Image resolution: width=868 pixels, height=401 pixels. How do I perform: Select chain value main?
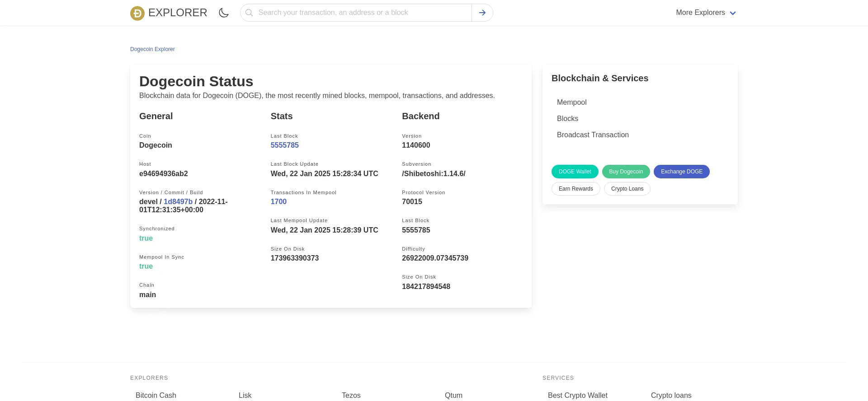[147, 294]
